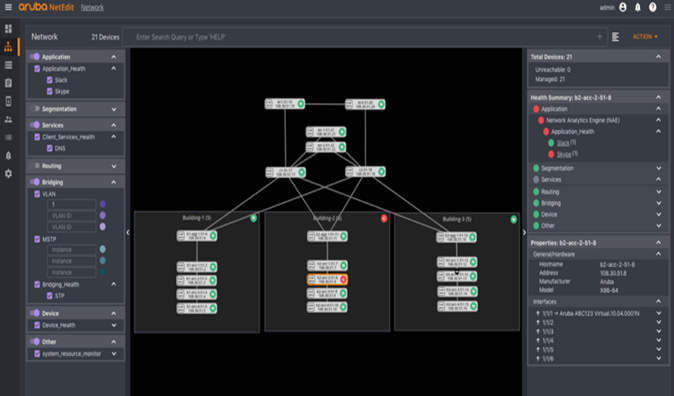Screen dimensions: 674x396
Task: Select the bt2-51-20 device node at top
Action: pyautogui.click(x=365, y=104)
